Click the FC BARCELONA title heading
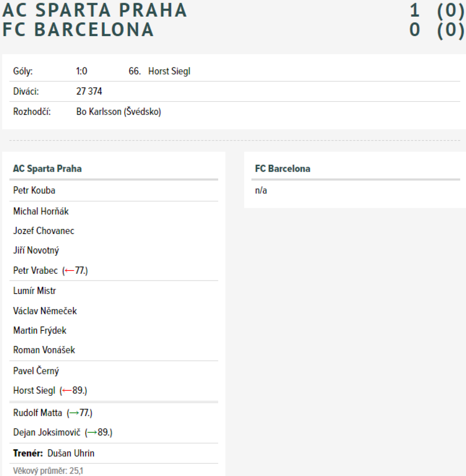Viewport: 466px width, 476px height. click(78, 30)
